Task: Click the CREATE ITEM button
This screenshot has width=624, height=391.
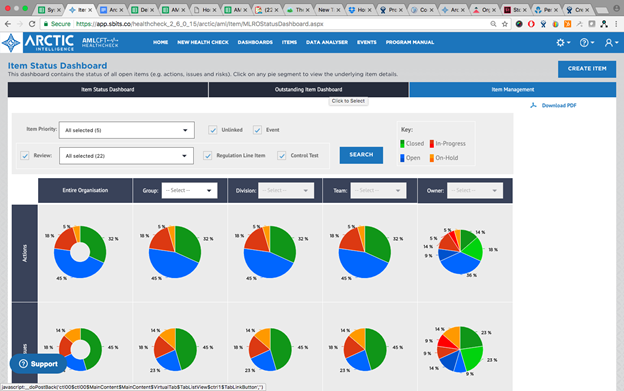Action: (587, 69)
